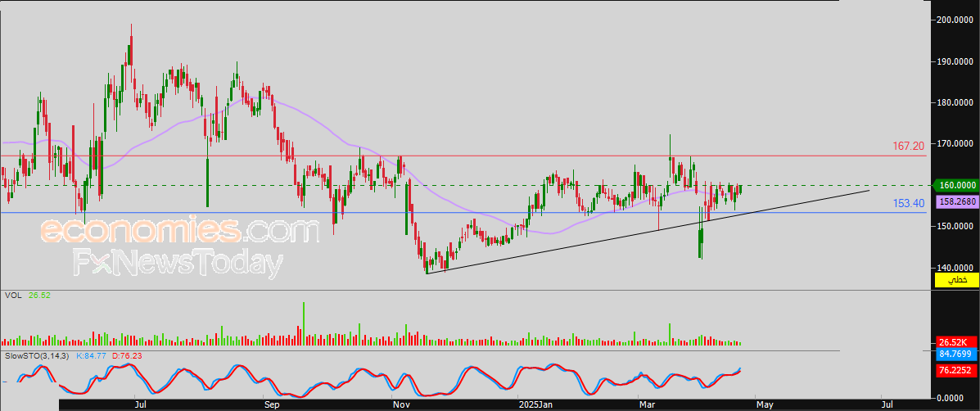Click the Mar date axis label
Screen dimensions: 980x411
[x=648, y=404]
